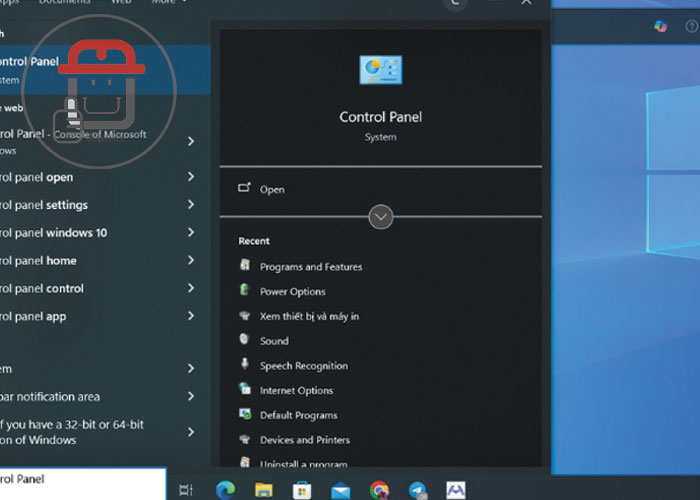Expand arrow for 'panel windows 10' suggestion
The height and width of the screenshot is (500, 700).
(191, 232)
